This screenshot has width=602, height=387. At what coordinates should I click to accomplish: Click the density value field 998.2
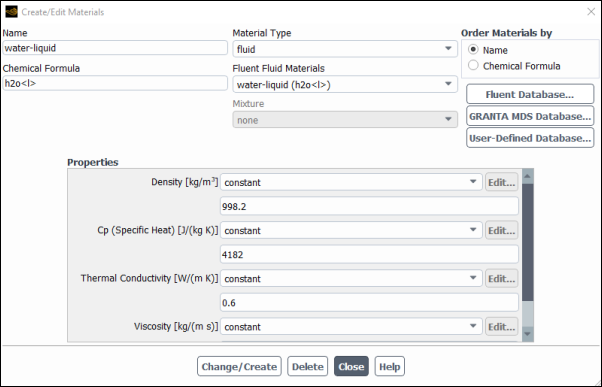point(369,206)
